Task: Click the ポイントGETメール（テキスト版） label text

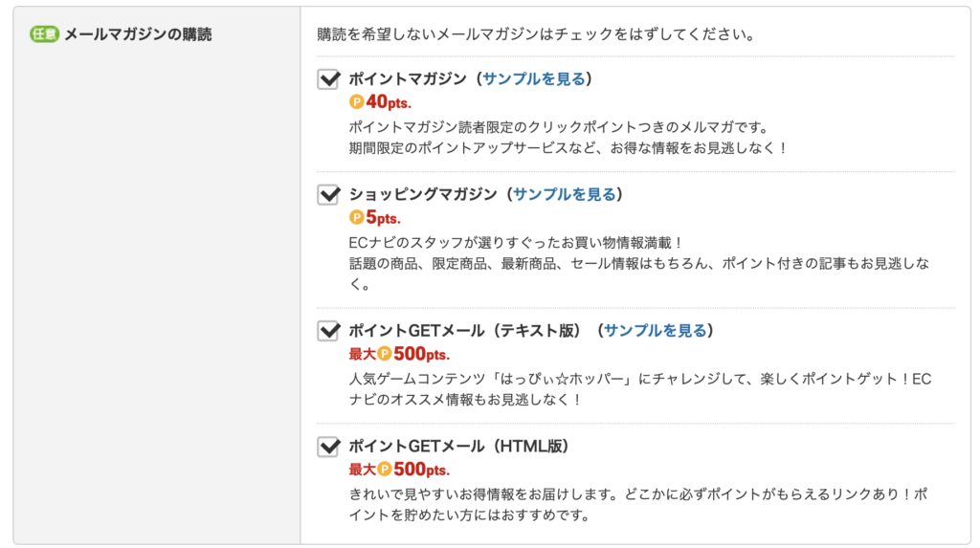Action: tap(465, 331)
